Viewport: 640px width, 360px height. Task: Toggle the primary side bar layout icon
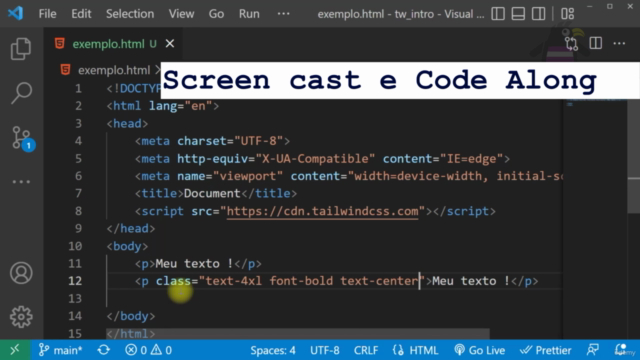point(498,14)
